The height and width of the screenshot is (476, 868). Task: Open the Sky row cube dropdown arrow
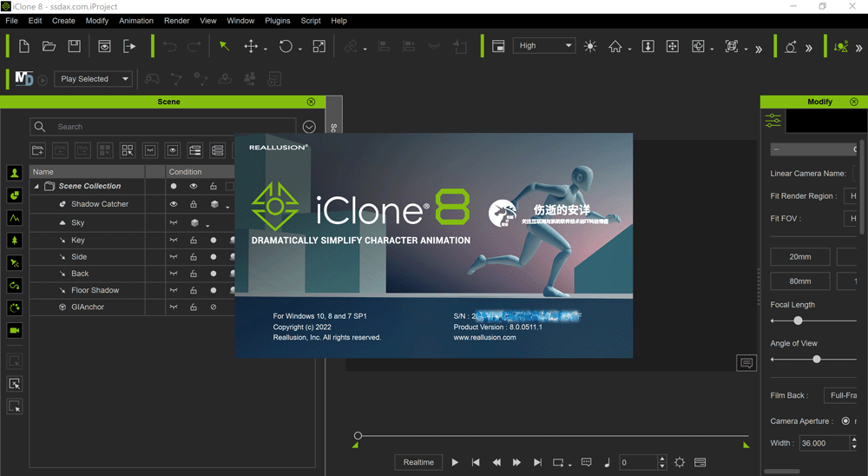pyautogui.click(x=207, y=226)
